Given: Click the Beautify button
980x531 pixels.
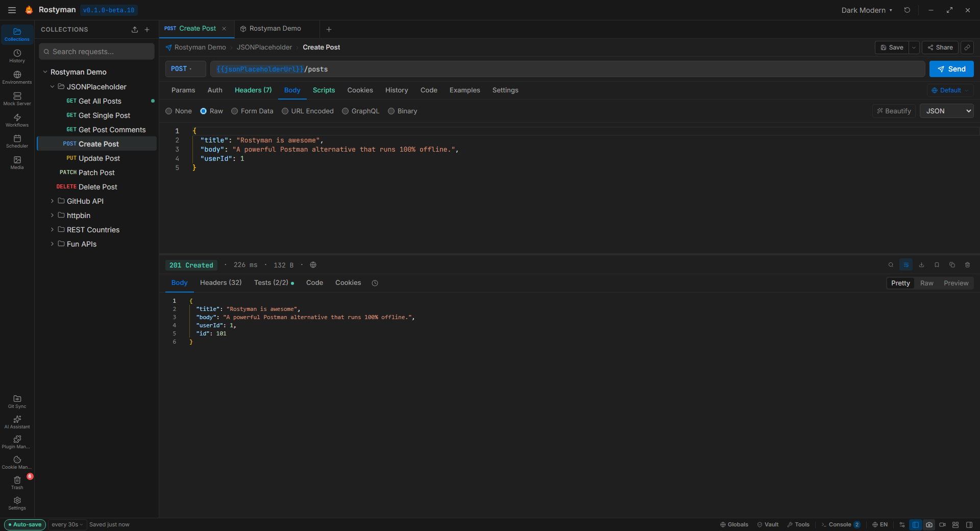Looking at the screenshot, I should coord(894,111).
